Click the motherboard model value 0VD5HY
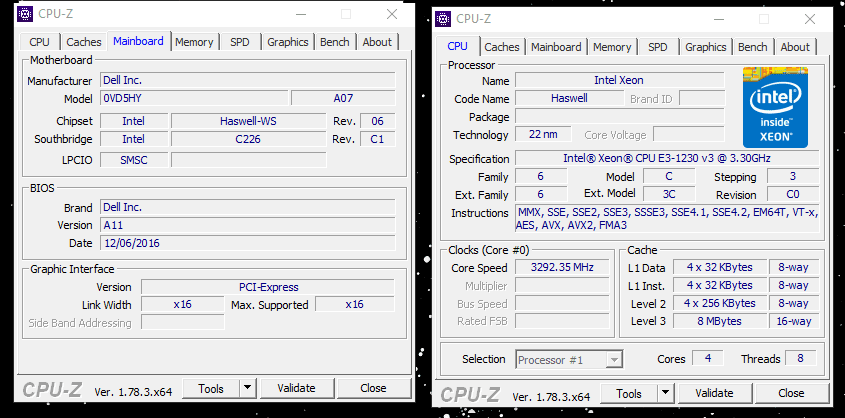The width and height of the screenshot is (845, 418). tap(195, 99)
